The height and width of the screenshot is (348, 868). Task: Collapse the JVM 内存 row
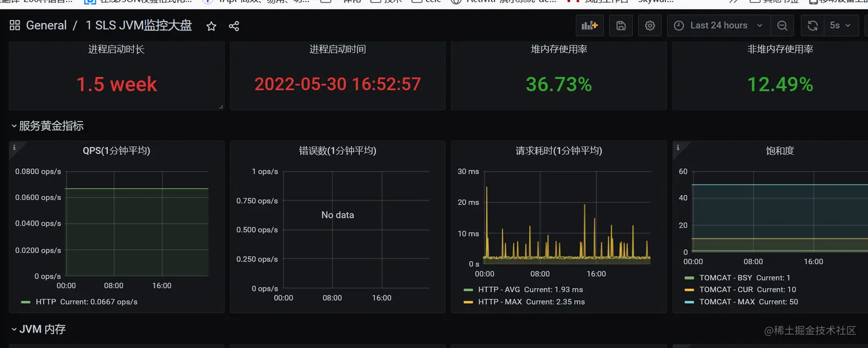pos(38,329)
